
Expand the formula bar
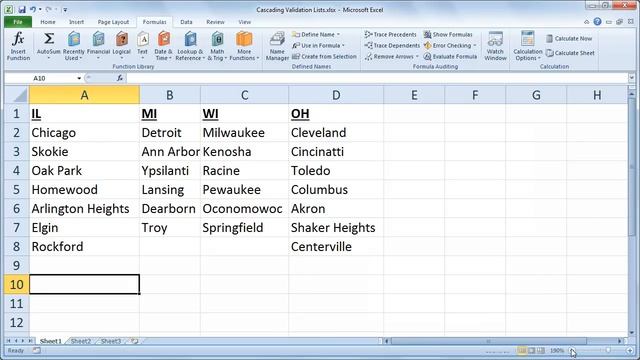pyautogui.click(x=631, y=78)
